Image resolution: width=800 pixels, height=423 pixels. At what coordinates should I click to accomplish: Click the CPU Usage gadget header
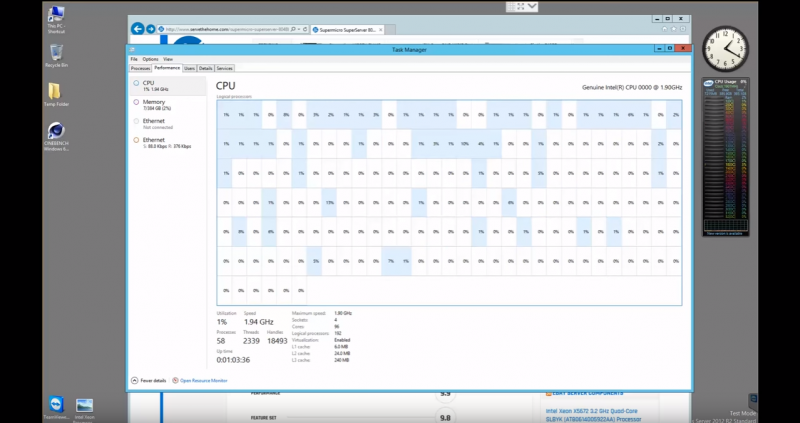pyautogui.click(x=726, y=82)
